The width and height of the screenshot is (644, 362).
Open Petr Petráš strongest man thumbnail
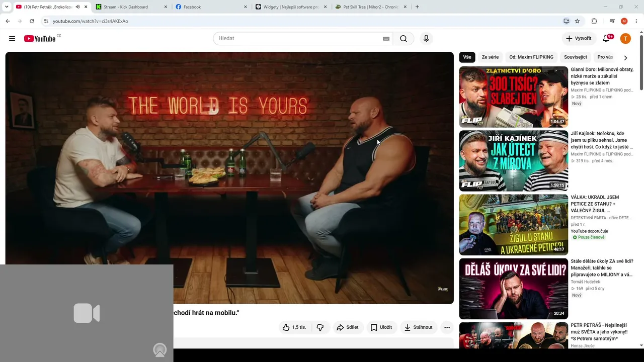tap(514, 335)
